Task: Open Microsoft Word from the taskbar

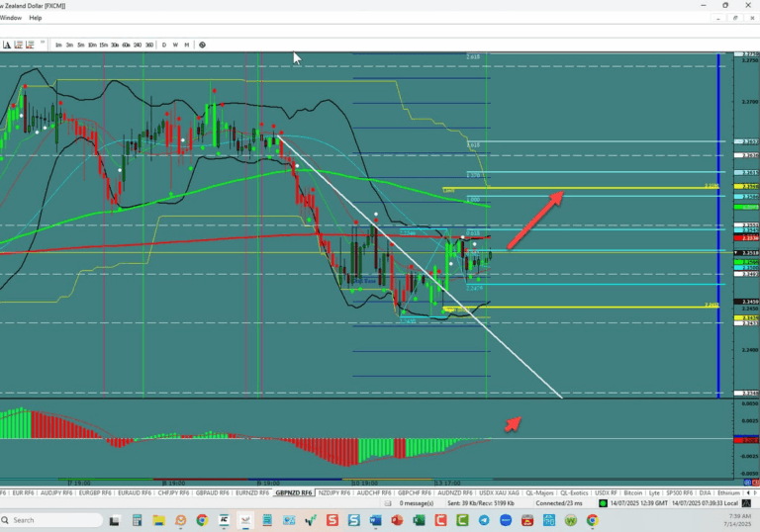Action: click(x=376, y=520)
